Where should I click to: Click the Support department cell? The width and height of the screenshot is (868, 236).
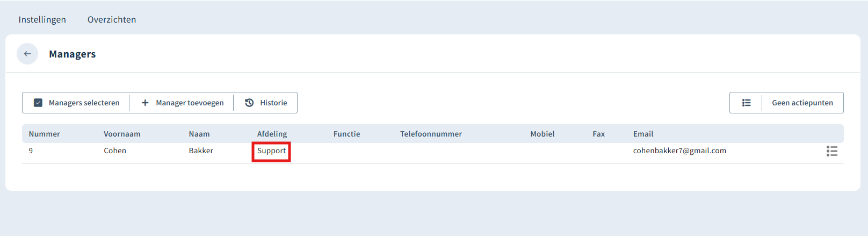[x=271, y=151]
